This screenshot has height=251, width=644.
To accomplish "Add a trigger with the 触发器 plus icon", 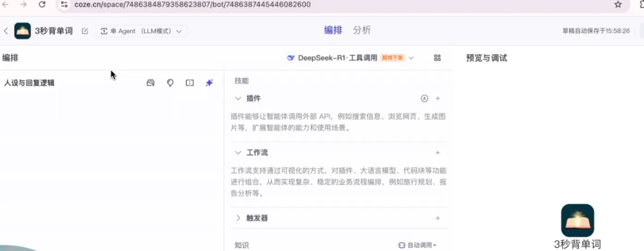I will click(438, 218).
